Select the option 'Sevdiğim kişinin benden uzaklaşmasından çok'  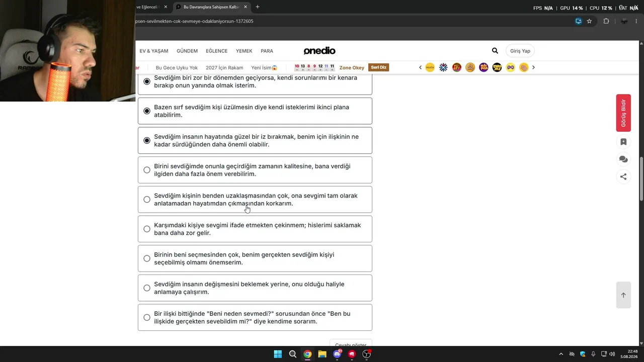tap(255, 200)
